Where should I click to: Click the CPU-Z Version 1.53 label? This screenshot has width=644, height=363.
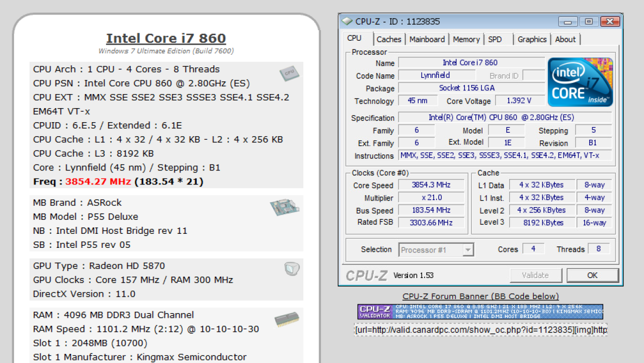(413, 276)
